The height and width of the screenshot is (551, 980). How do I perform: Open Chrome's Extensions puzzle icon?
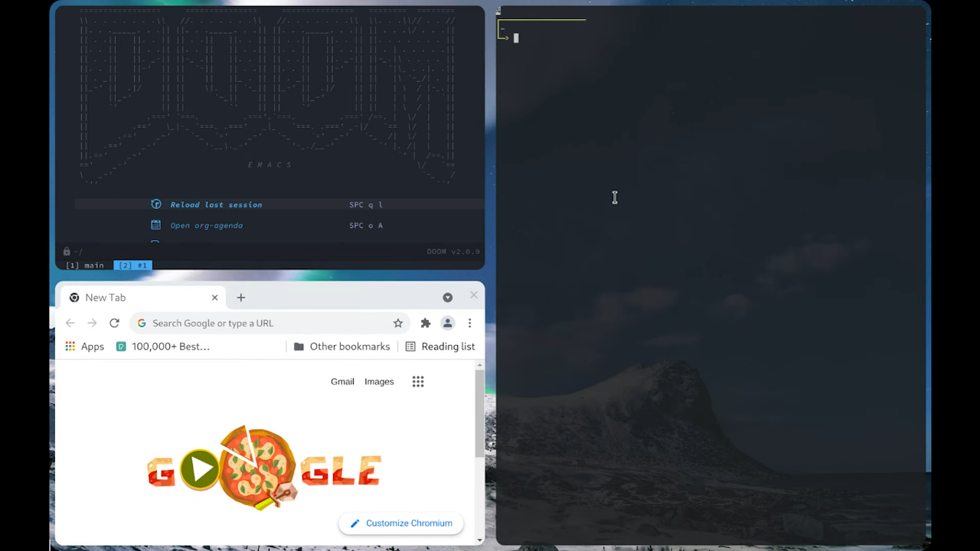425,323
